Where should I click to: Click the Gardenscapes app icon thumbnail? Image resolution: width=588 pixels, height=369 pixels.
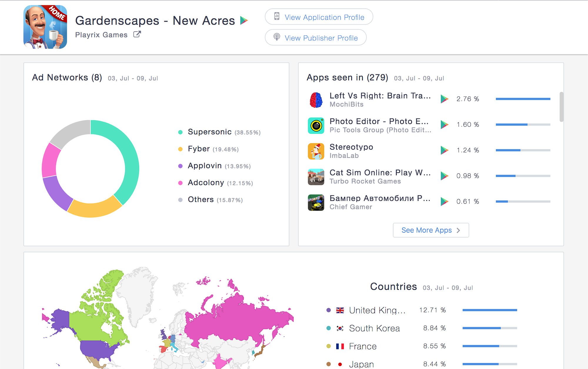tap(45, 27)
